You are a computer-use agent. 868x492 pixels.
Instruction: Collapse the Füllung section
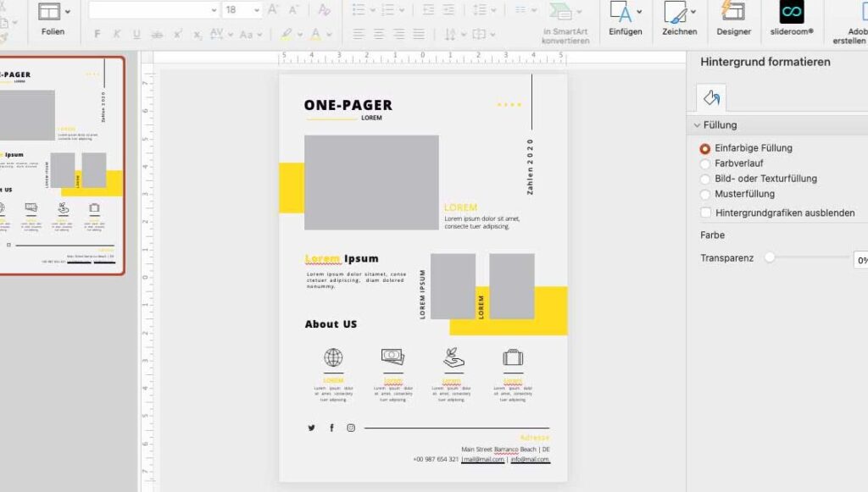(x=697, y=125)
